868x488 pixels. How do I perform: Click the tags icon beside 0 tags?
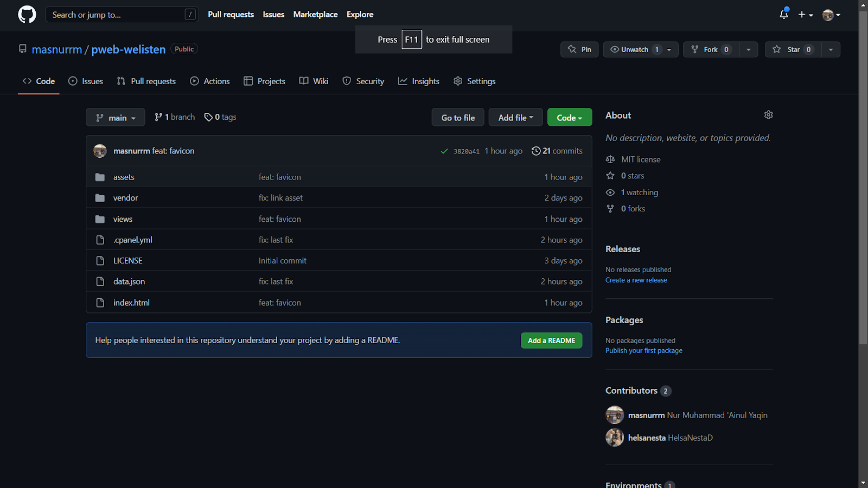(208, 117)
